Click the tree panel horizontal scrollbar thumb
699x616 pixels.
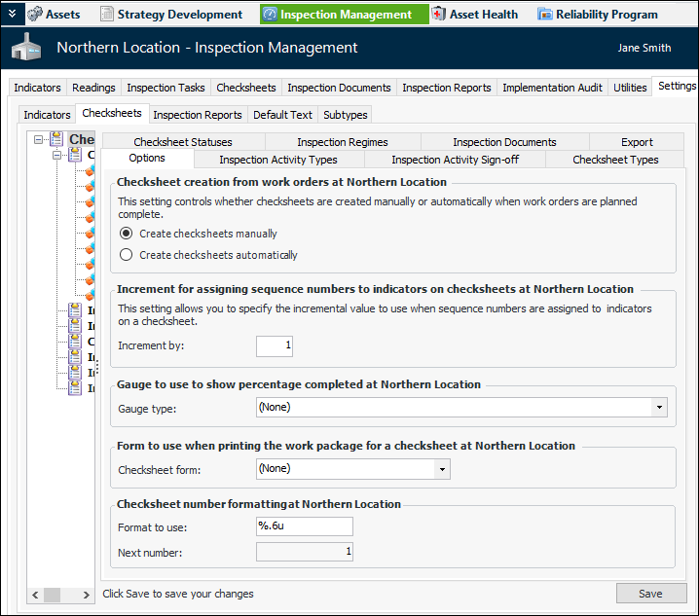pyautogui.click(x=52, y=594)
